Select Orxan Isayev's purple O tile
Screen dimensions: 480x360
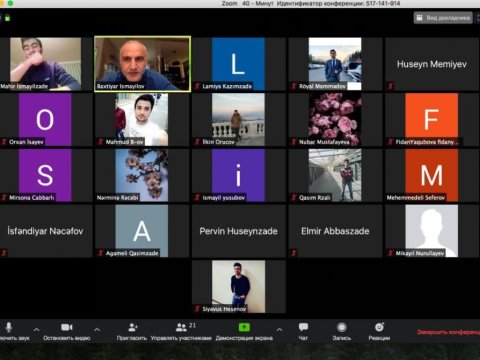point(45,119)
